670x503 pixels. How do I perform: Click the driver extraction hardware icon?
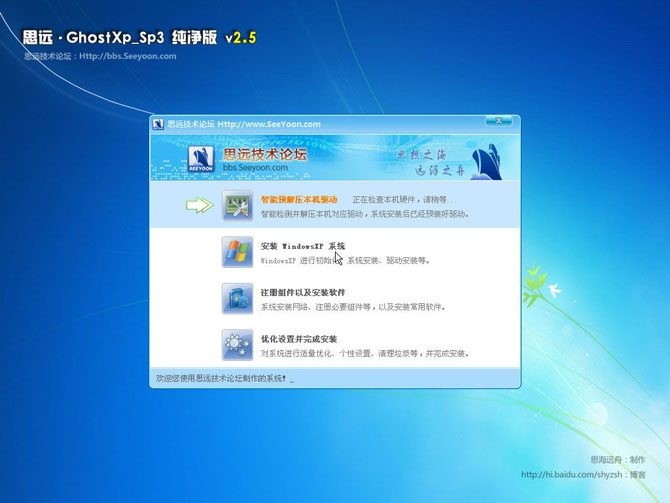click(x=237, y=206)
